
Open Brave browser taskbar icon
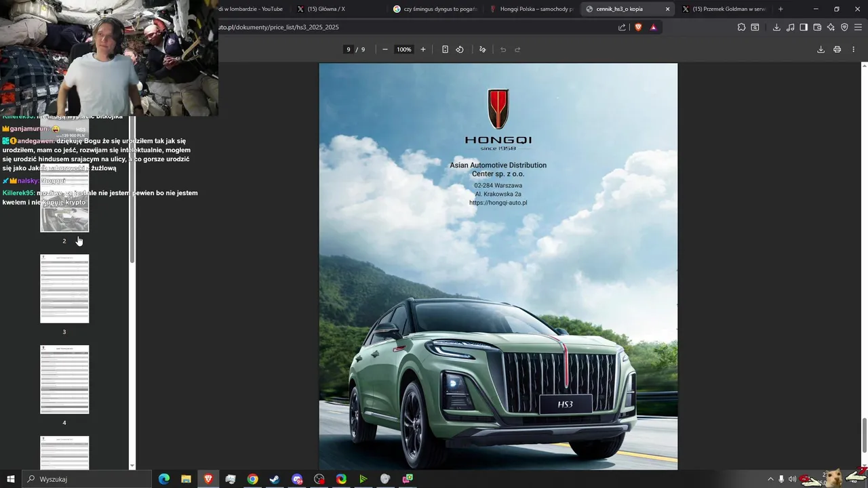pos(208,479)
